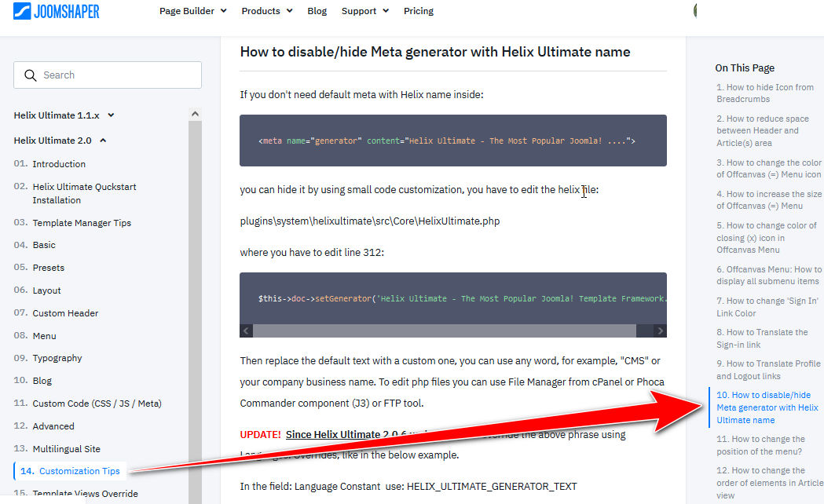Click the red UPDATE! label
Screen dimensions: 824x504
click(260, 434)
